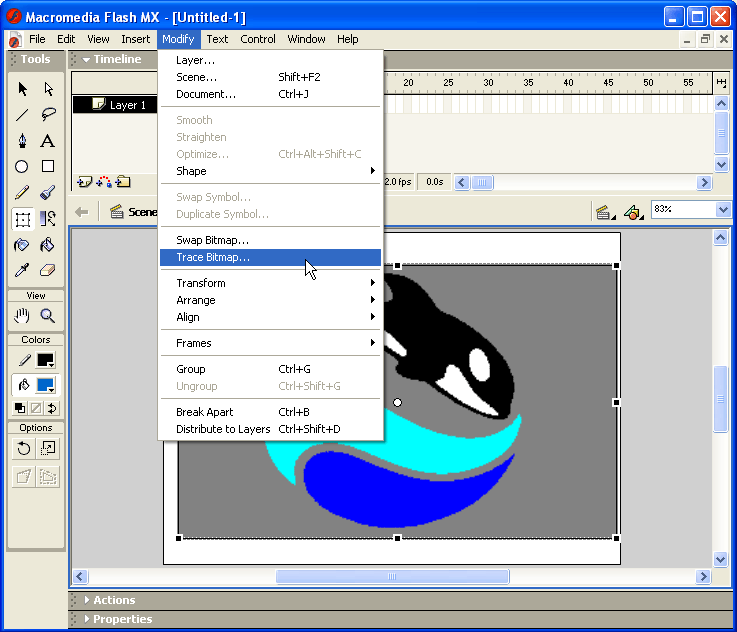Select the Zoom magnifier tool

tap(48, 316)
